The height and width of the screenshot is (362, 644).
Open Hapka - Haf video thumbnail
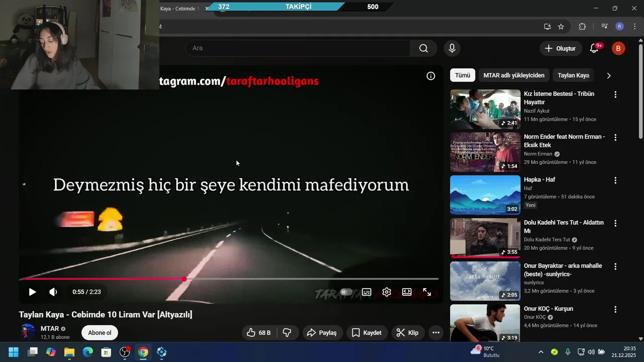click(x=485, y=195)
